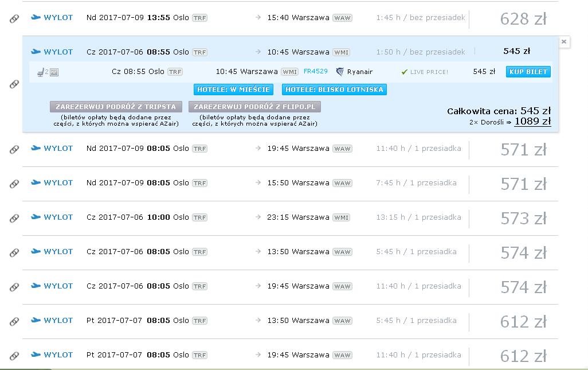The image size is (588, 370).
Task: Click the KUP BILET button
Action: click(x=528, y=72)
